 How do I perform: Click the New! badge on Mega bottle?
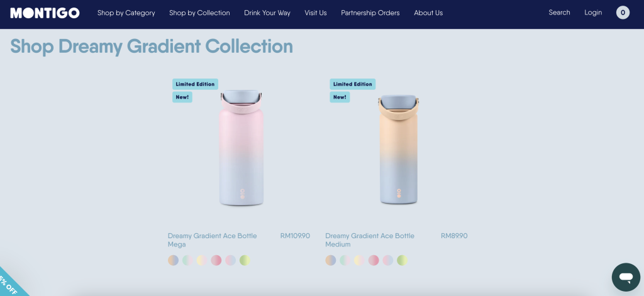click(x=182, y=97)
